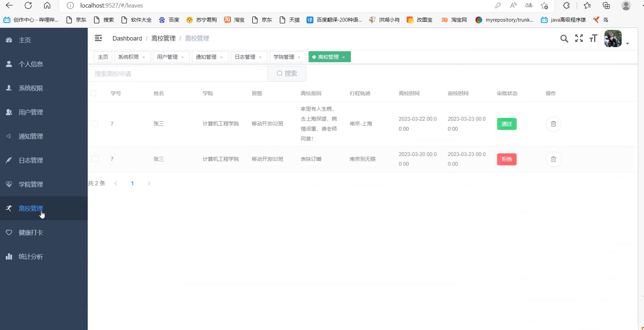
Task: Click the green 通过 status tag
Action: click(507, 124)
